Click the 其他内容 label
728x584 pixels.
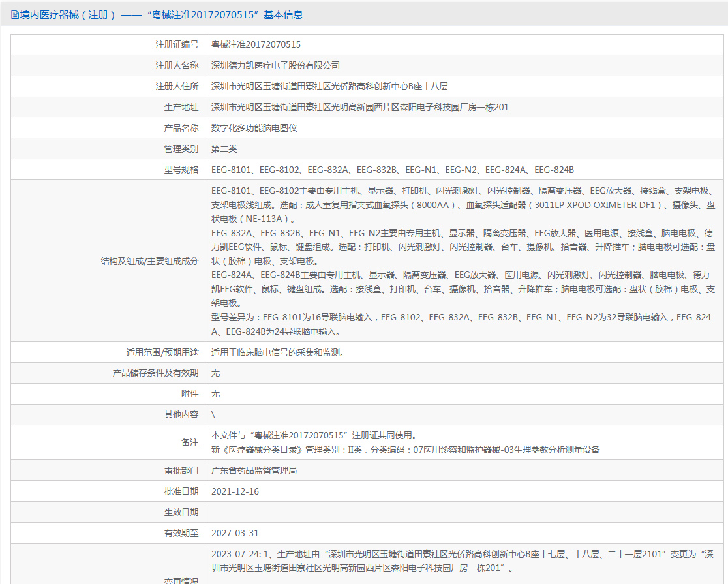(181, 414)
